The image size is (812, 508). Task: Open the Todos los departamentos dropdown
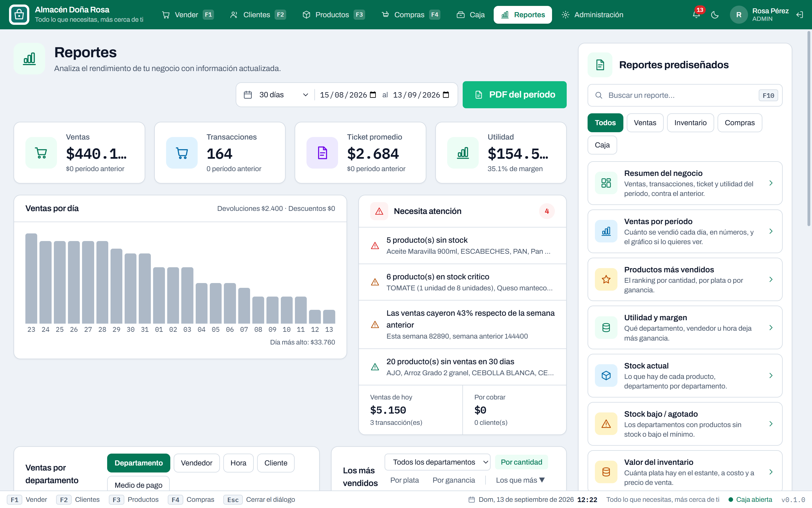pos(437,462)
